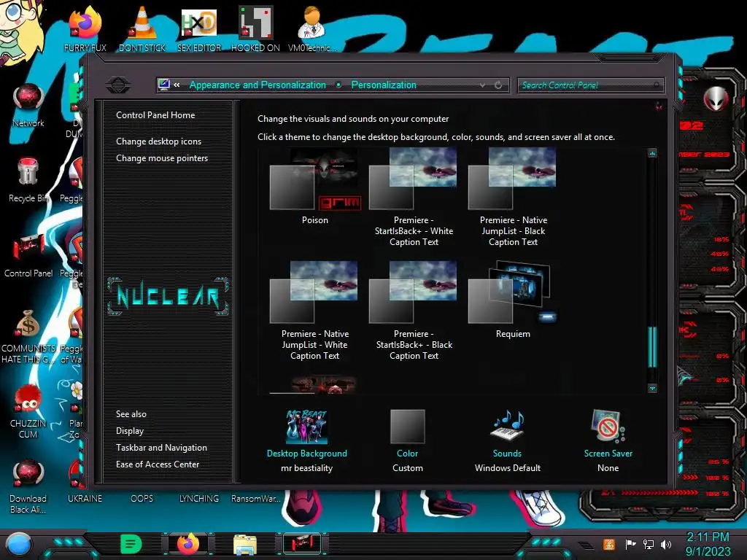This screenshot has height=560, width=747.
Task: Open the Sounds settings
Action: (508, 440)
